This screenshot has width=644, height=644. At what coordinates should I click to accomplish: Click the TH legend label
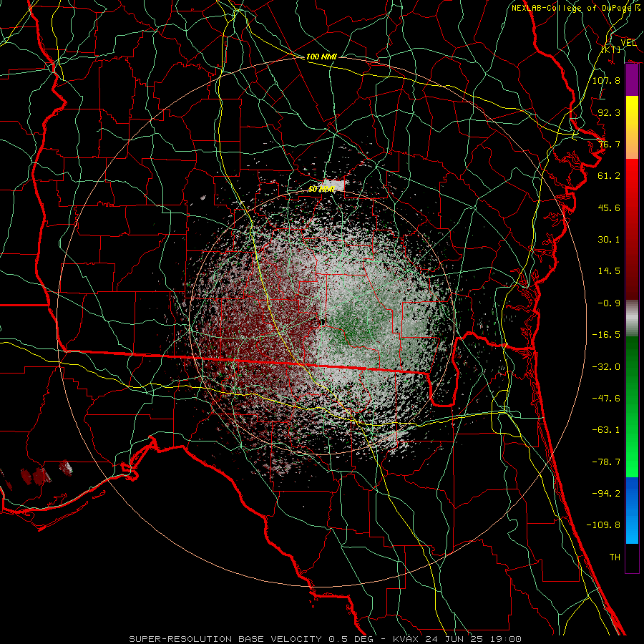pyautogui.click(x=615, y=557)
